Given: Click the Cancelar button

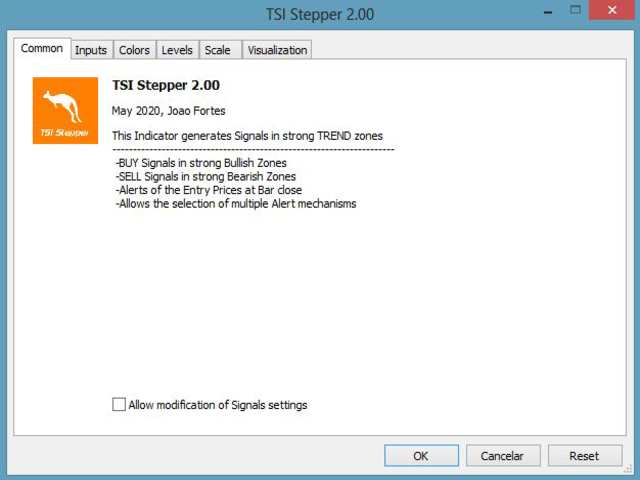Looking at the screenshot, I should (503, 456).
